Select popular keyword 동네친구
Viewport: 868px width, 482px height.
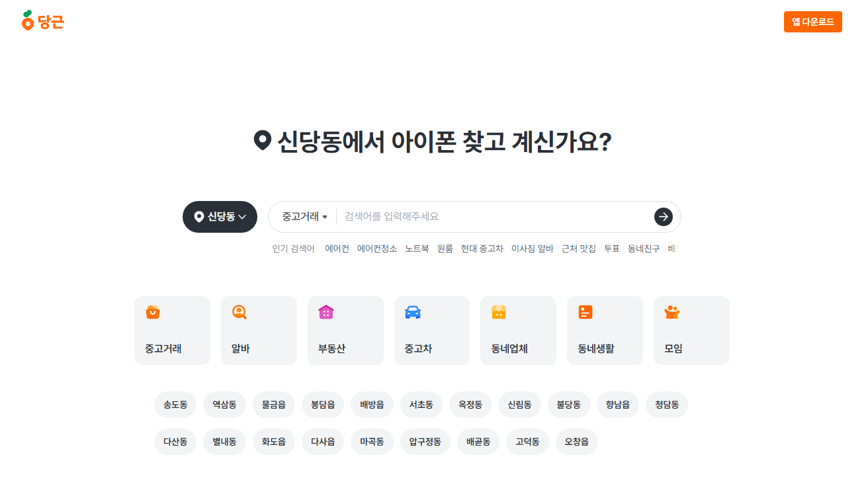pos(644,249)
